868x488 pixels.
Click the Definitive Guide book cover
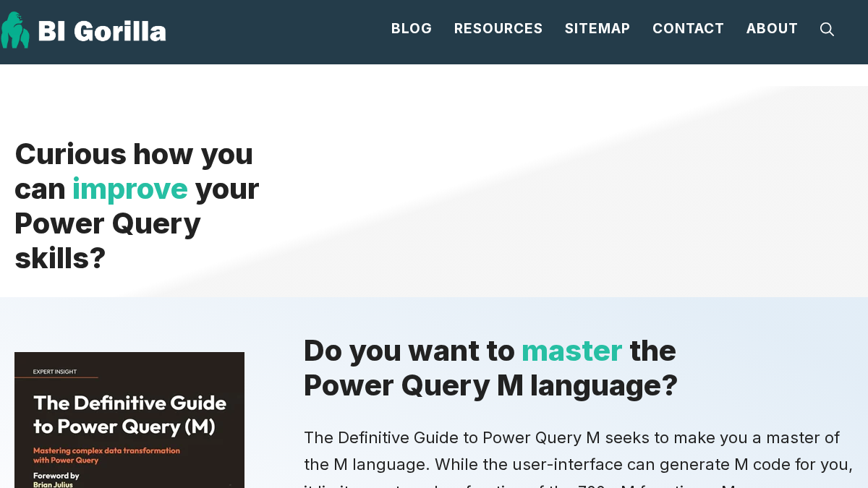click(129, 420)
